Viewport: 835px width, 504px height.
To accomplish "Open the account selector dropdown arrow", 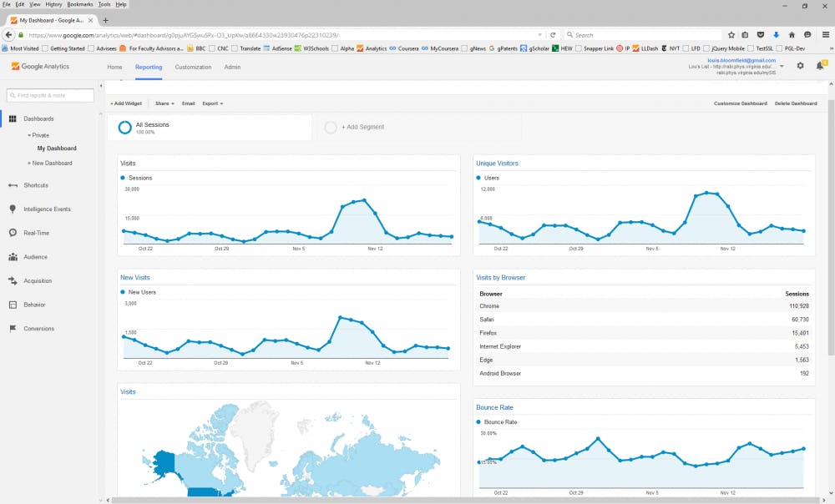I will (x=782, y=66).
